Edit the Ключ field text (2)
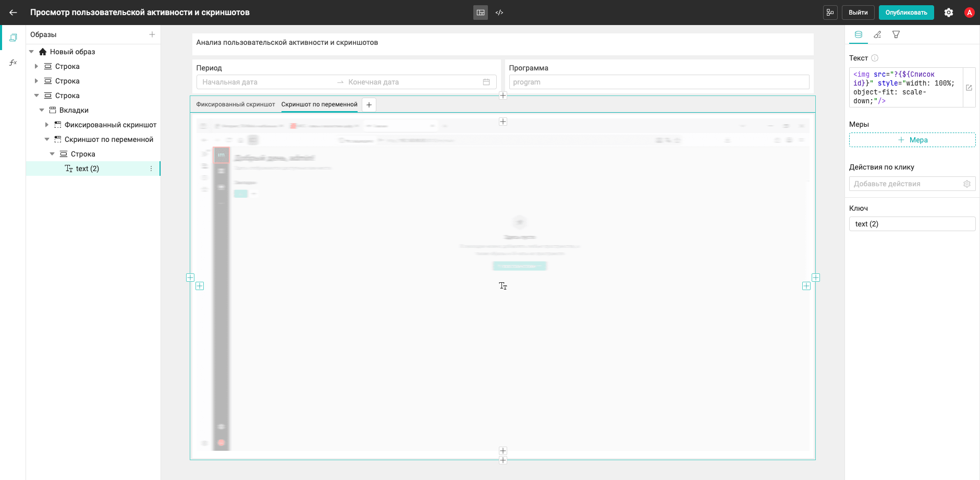980x480 pixels. pyautogui.click(x=912, y=224)
